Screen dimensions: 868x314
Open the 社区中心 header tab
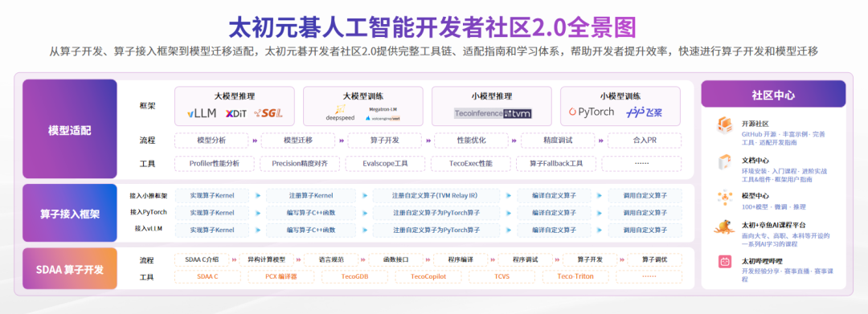coord(773,94)
